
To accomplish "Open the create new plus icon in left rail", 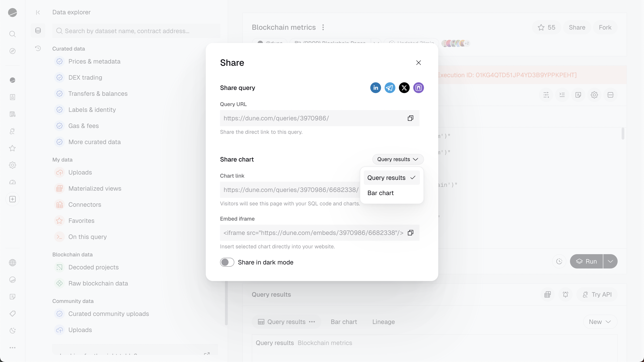I will 13,199.
